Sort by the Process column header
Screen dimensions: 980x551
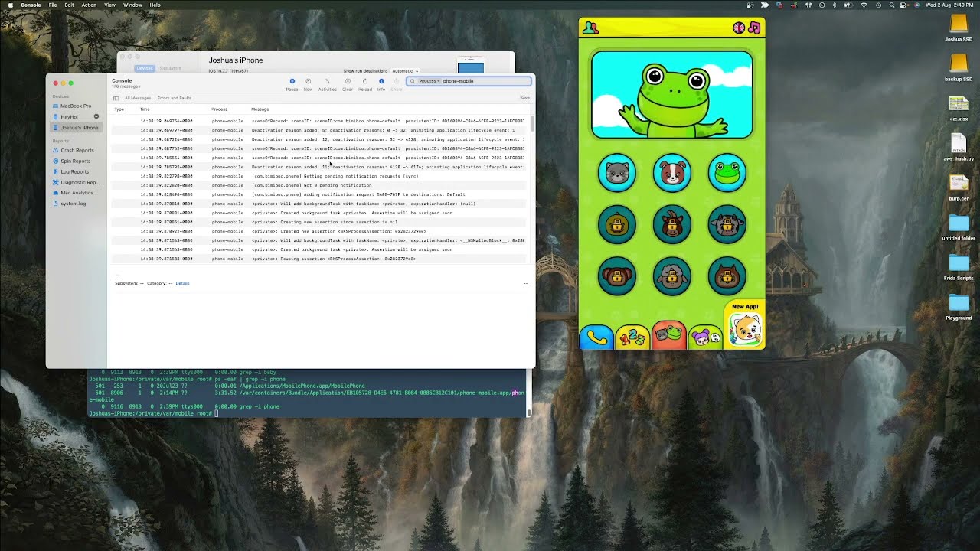pos(219,109)
